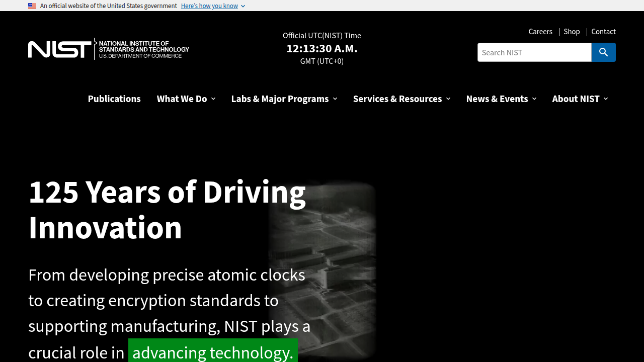Expand the About NIST menu
This screenshot has width=644, height=362.
pos(580,99)
